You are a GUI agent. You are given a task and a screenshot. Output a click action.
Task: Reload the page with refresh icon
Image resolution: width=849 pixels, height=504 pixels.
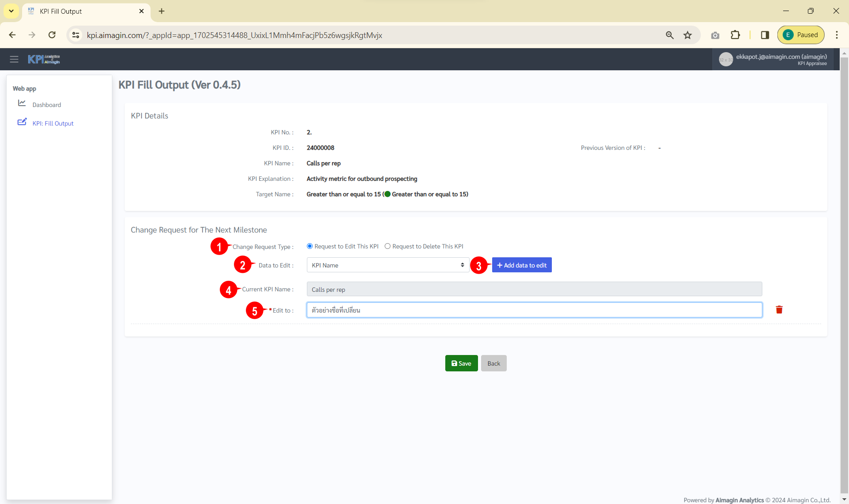(52, 35)
